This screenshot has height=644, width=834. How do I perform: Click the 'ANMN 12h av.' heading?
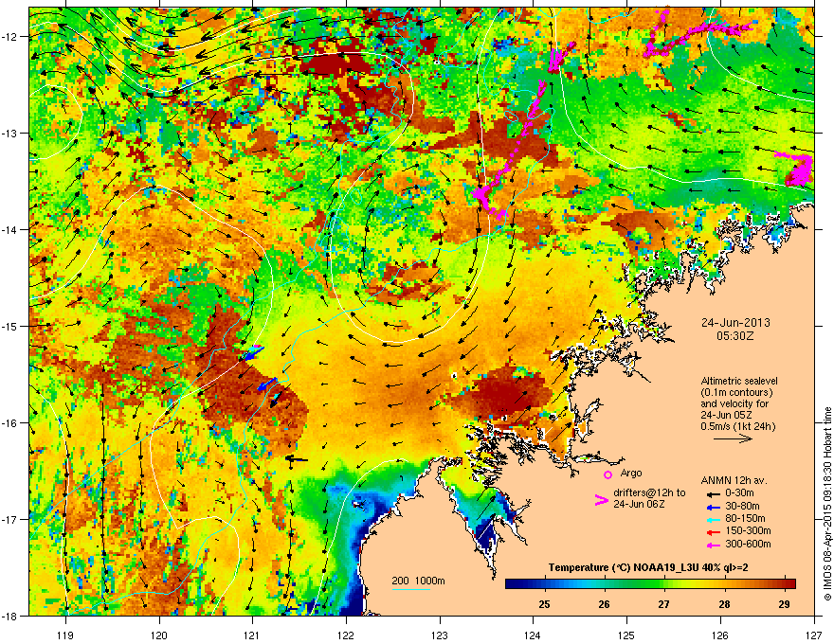[734, 480]
